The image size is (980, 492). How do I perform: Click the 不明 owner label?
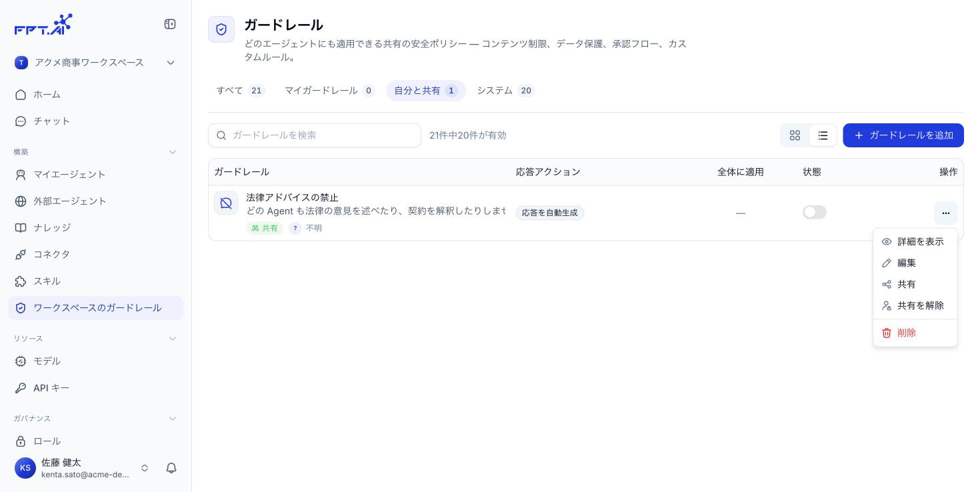tap(314, 228)
